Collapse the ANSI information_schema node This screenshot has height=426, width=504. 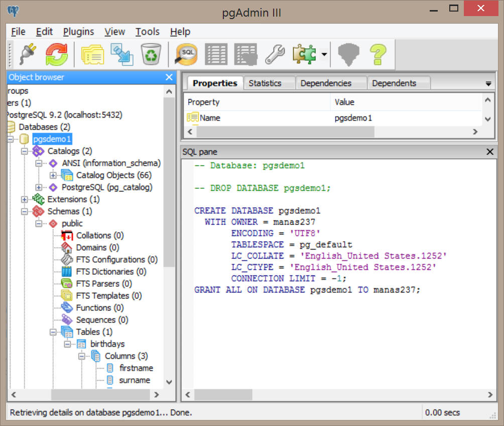[x=39, y=163]
